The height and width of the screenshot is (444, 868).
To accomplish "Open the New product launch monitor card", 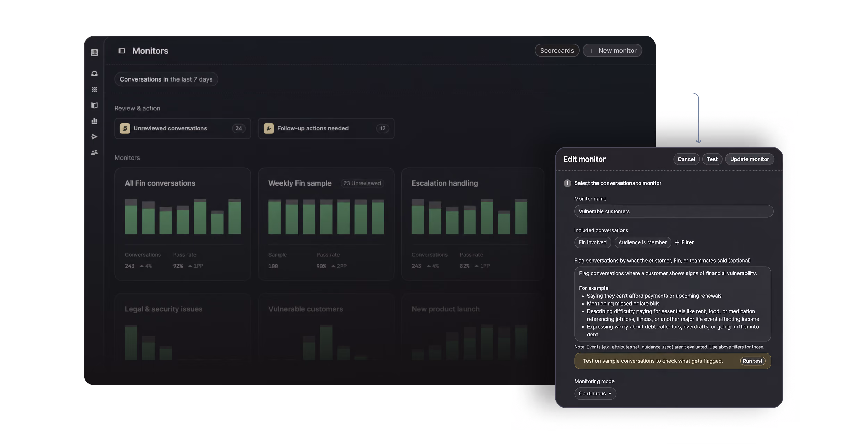I will point(472,328).
